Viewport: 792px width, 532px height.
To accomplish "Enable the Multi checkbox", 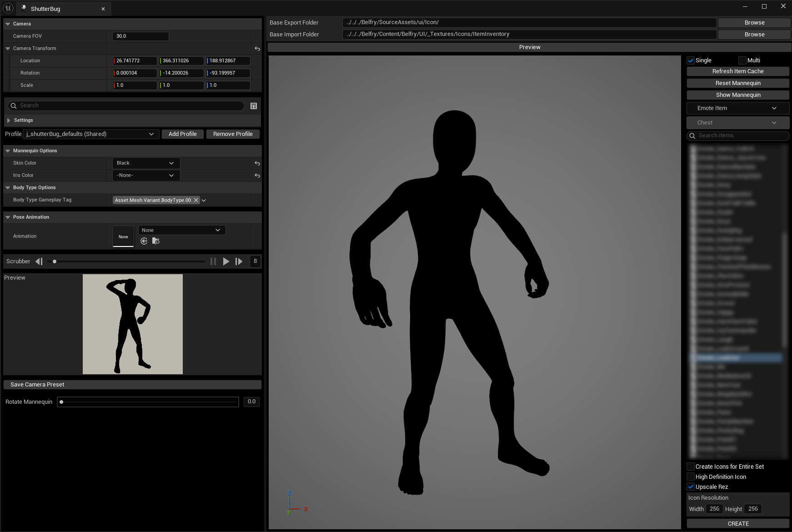I will [x=742, y=60].
